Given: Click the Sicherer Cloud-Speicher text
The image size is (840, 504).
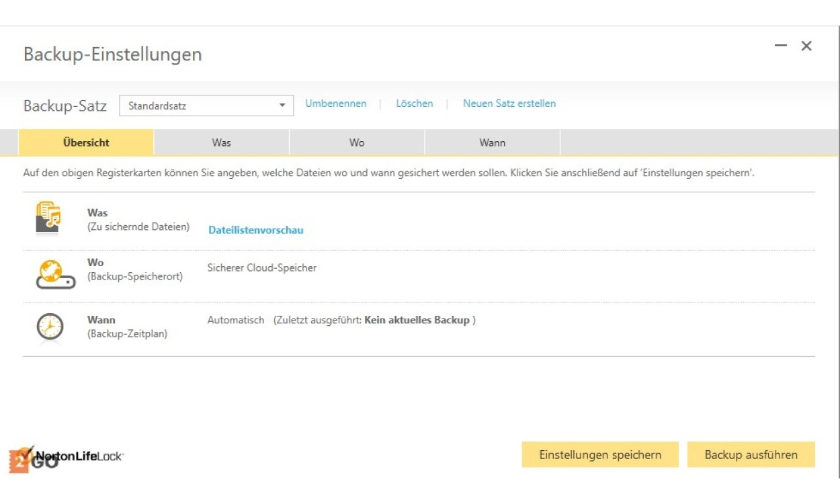Looking at the screenshot, I should point(261,268).
